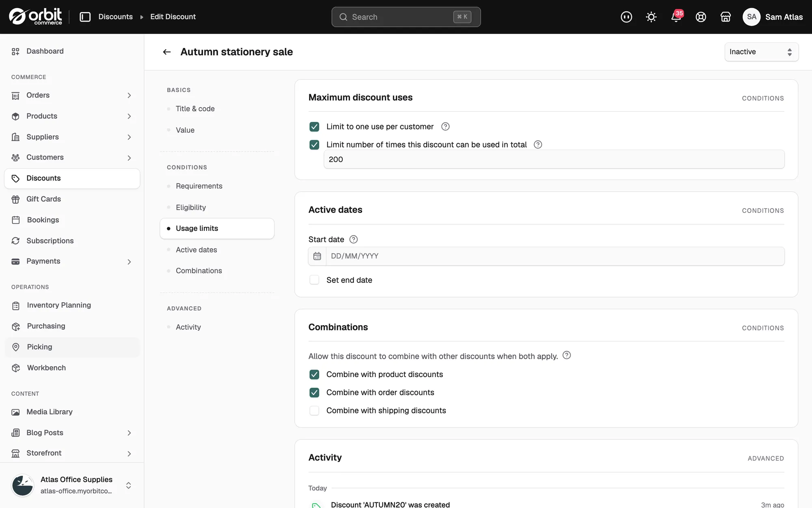Open the calendar icon in Start date
The width and height of the screenshot is (812, 508).
317,256
